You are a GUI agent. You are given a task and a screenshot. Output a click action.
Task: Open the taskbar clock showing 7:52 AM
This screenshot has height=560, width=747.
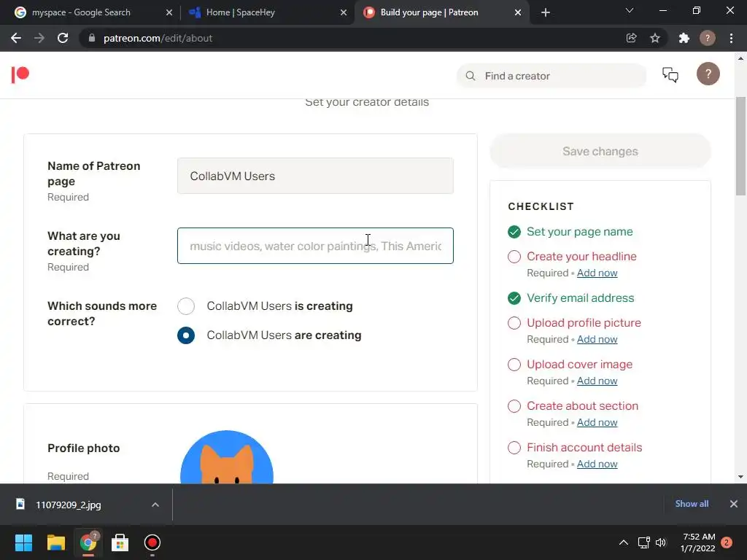click(x=698, y=542)
